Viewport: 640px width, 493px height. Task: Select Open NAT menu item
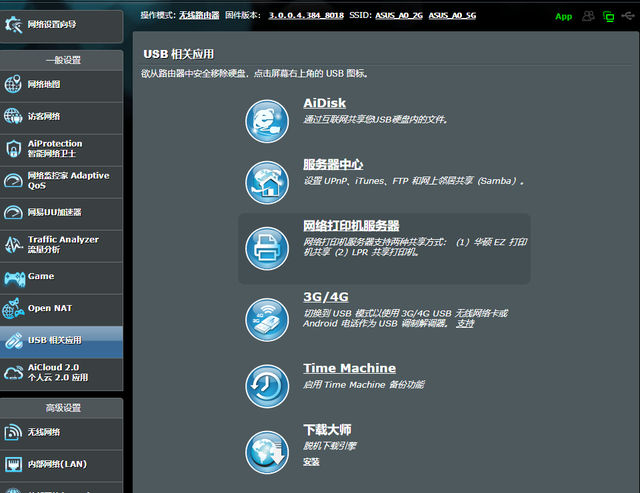pos(62,310)
